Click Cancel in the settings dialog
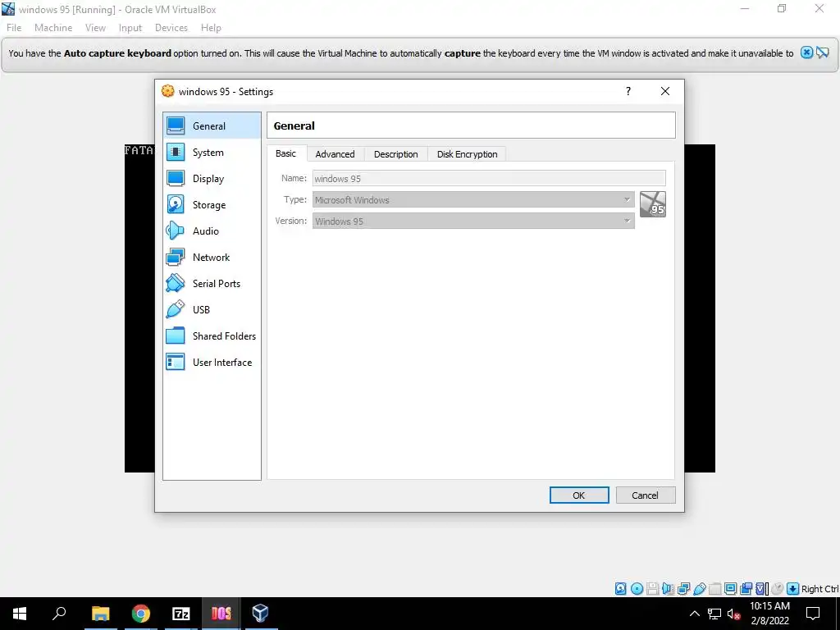Viewport: 840px width, 630px height. click(646, 495)
